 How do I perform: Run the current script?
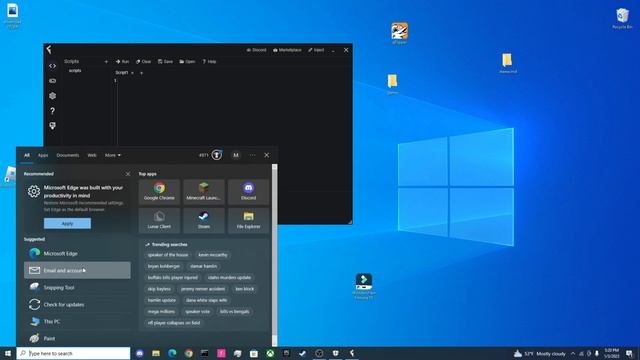point(122,62)
